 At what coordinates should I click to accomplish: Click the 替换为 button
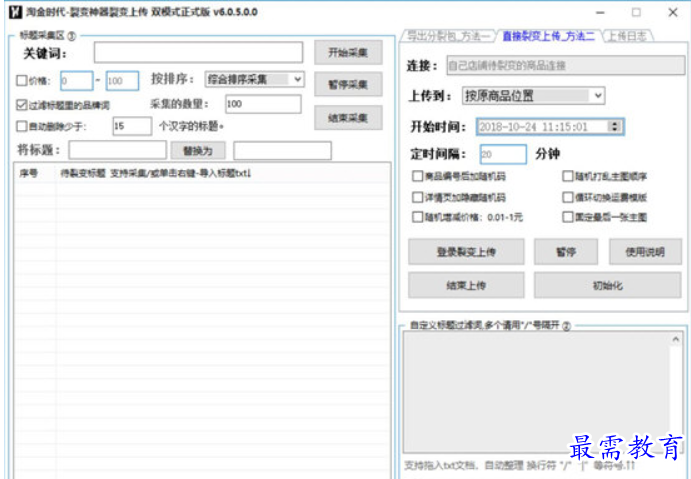(x=198, y=151)
